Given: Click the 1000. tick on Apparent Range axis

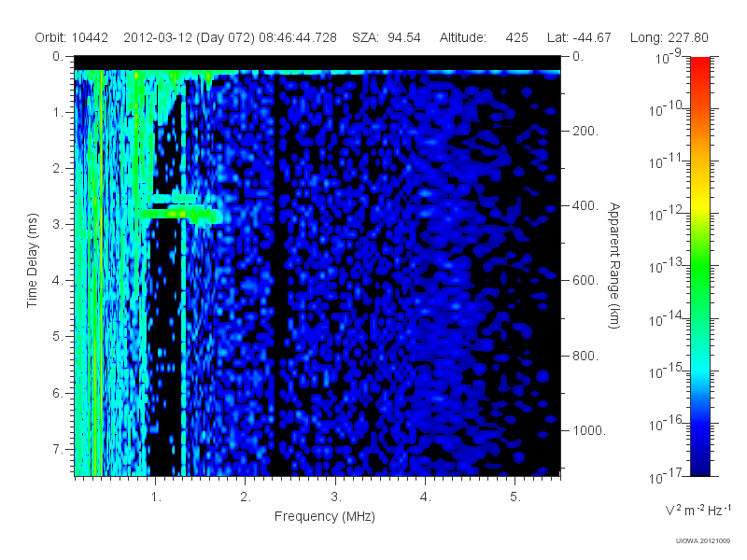Looking at the screenshot, I should 589,430.
